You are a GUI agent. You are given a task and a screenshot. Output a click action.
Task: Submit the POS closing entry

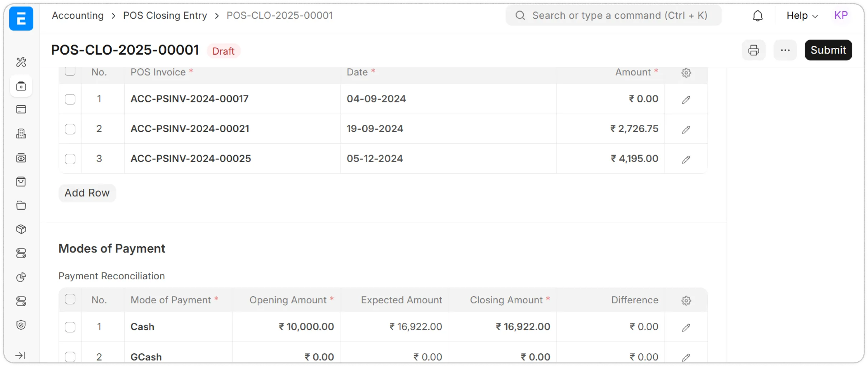[828, 50]
